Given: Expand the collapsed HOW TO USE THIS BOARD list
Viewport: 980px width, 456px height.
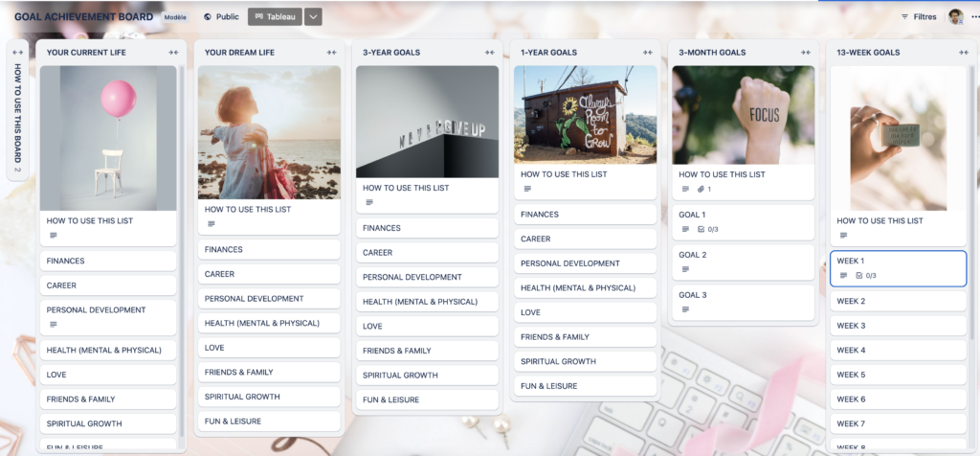Looking at the screenshot, I should [x=17, y=53].
